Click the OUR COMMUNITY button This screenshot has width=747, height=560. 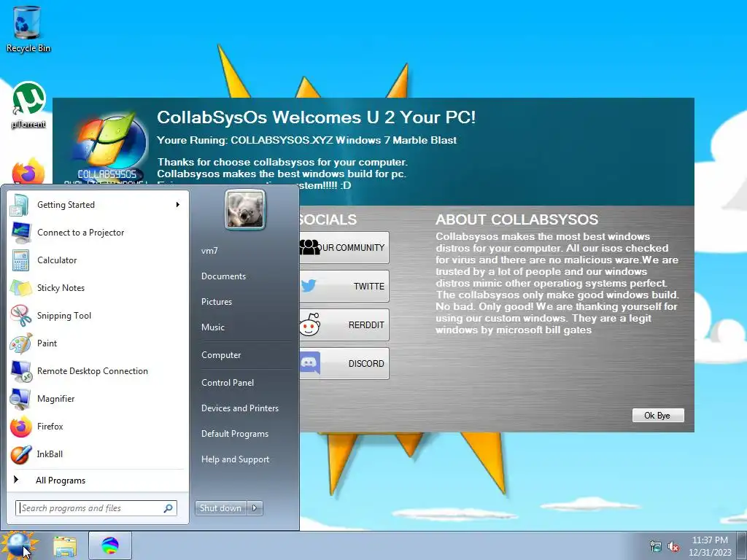click(344, 248)
